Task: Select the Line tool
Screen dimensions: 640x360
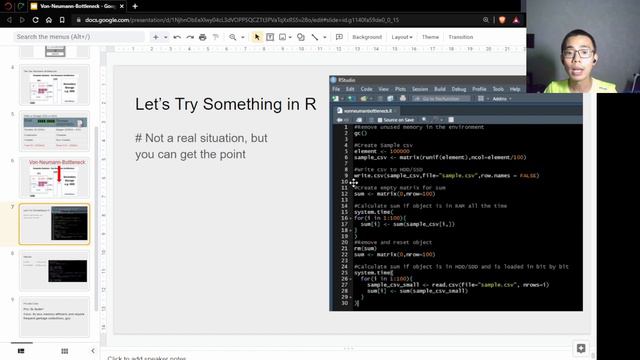Action: point(315,37)
